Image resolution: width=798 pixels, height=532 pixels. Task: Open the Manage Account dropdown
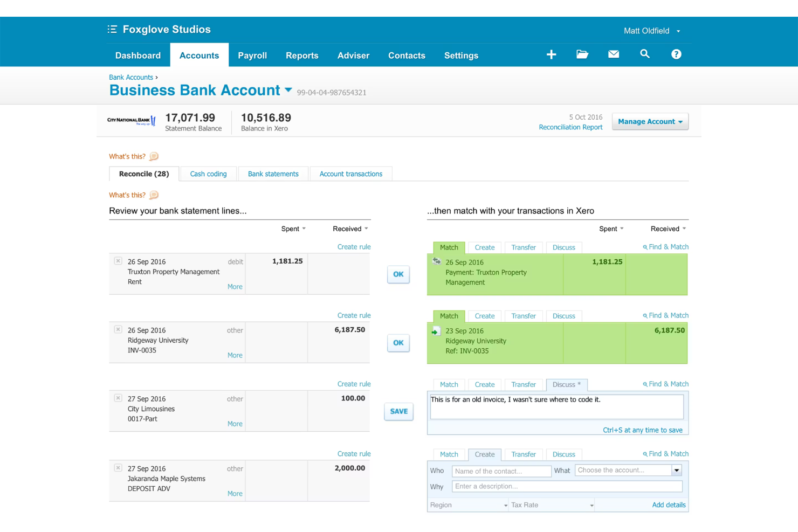(x=650, y=121)
